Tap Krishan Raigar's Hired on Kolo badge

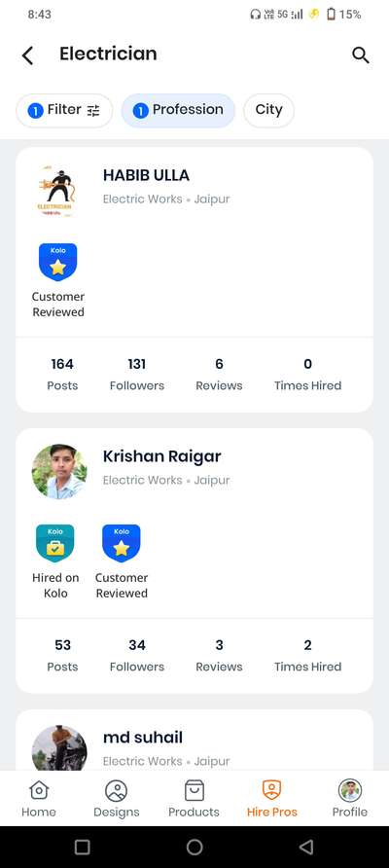coord(55,543)
